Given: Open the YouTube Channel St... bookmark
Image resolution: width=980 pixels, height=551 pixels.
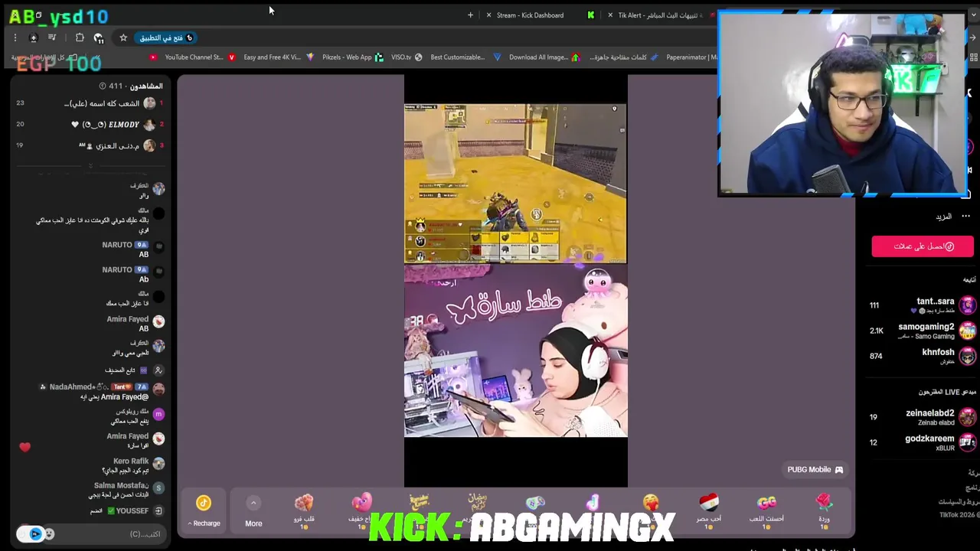Looking at the screenshot, I should click(x=188, y=57).
